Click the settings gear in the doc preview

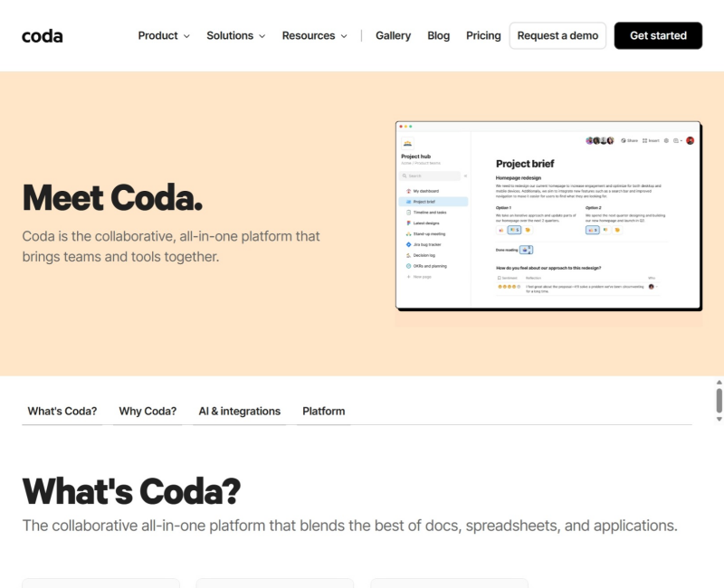coord(666,141)
